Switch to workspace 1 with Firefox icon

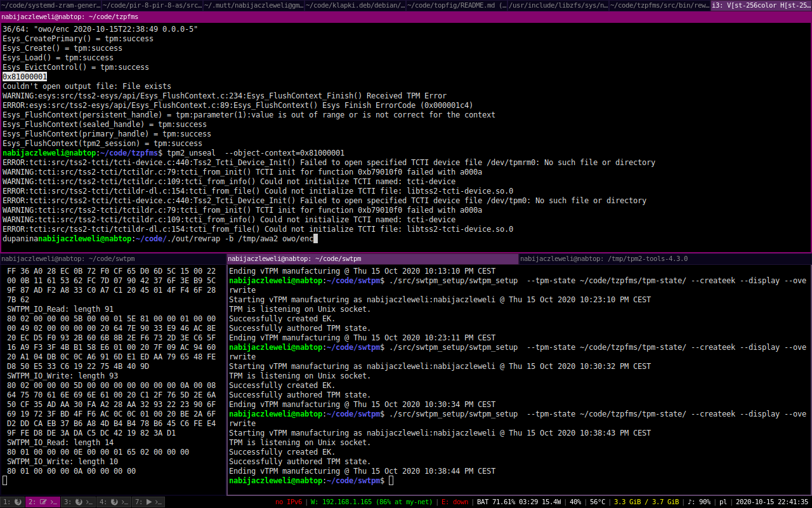point(13,502)
